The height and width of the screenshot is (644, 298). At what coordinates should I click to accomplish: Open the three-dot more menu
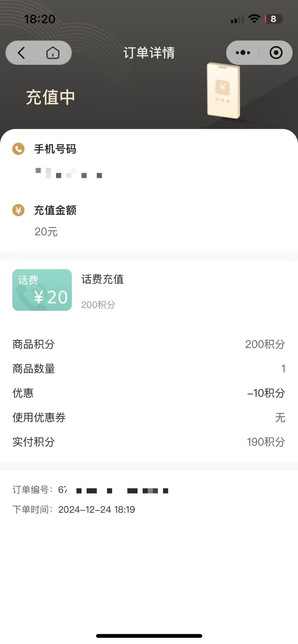[x=243, y=53]
